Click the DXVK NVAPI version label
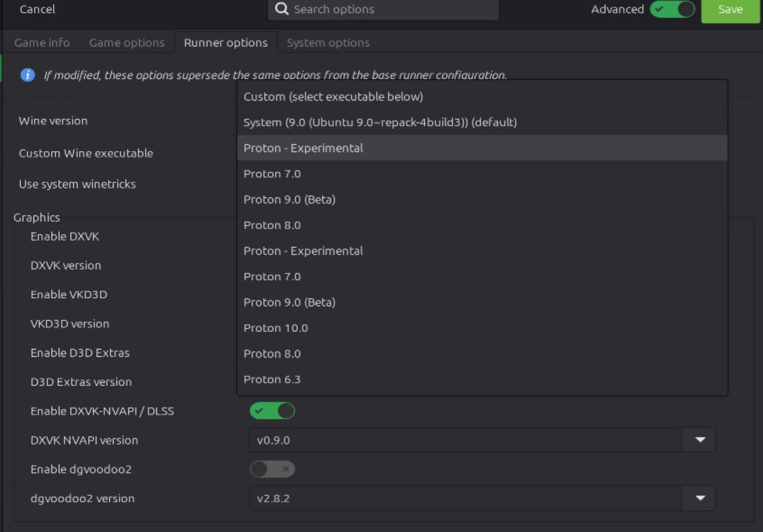Image resolution: width=763 pixels, height=532 pixels. pyautogui.click(x=85, y=440)
